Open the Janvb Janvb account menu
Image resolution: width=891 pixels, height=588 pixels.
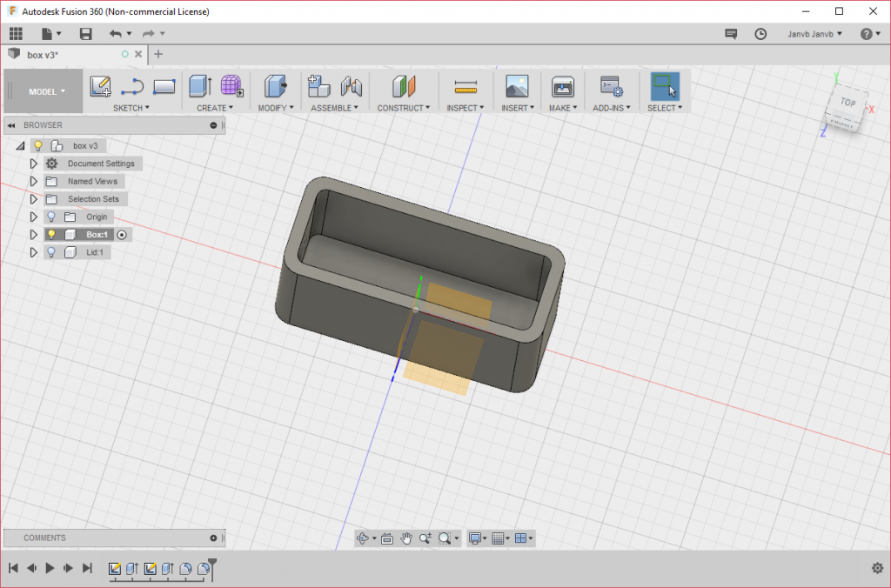pyautogui.click(x=814, y=34)
